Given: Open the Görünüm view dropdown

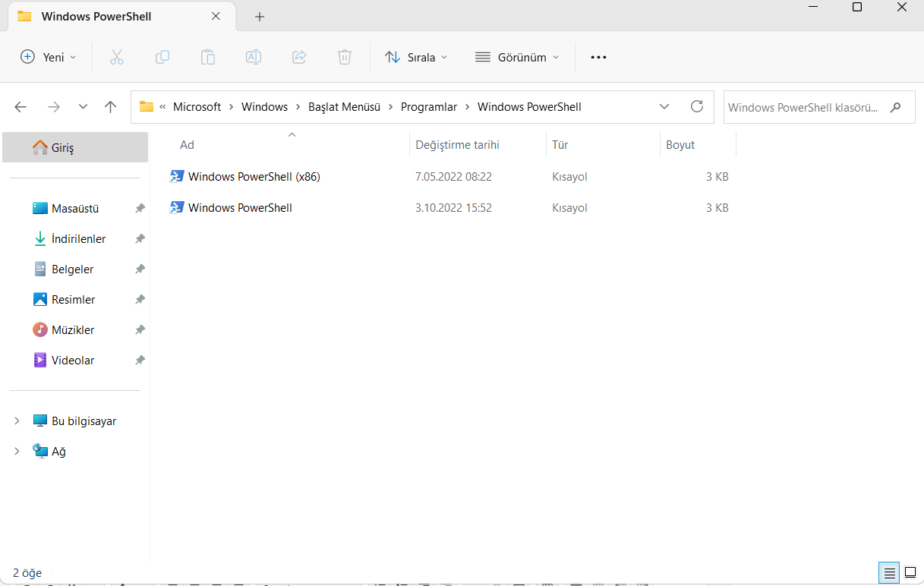Looking at the screenshot, I should pyautogui.click(x=517, y=57).
